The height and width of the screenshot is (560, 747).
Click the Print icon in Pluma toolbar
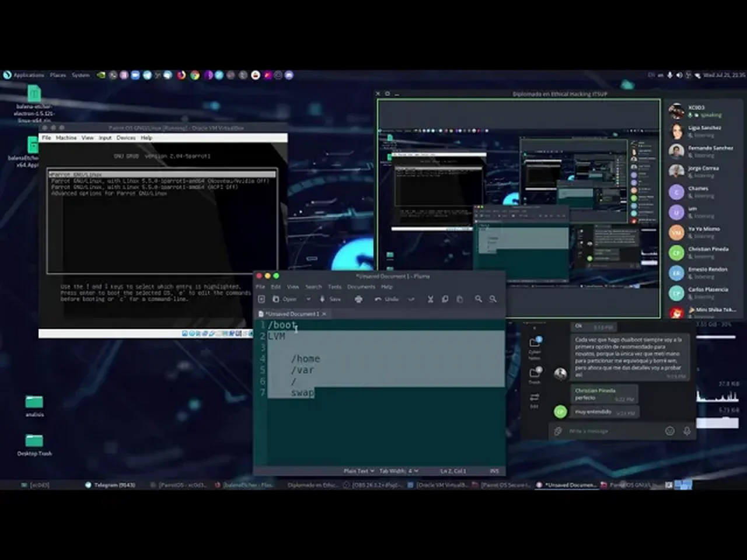click(358, 299)
